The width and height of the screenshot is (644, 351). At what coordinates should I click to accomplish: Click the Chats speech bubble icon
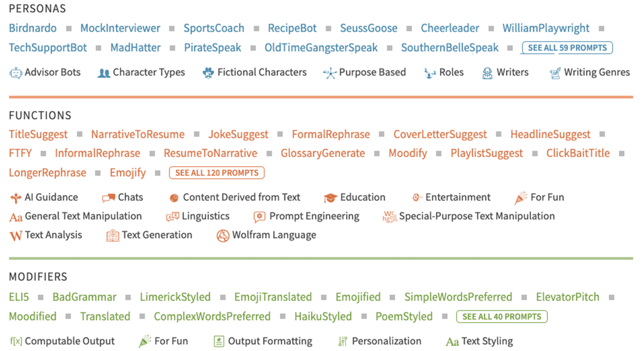108,198
